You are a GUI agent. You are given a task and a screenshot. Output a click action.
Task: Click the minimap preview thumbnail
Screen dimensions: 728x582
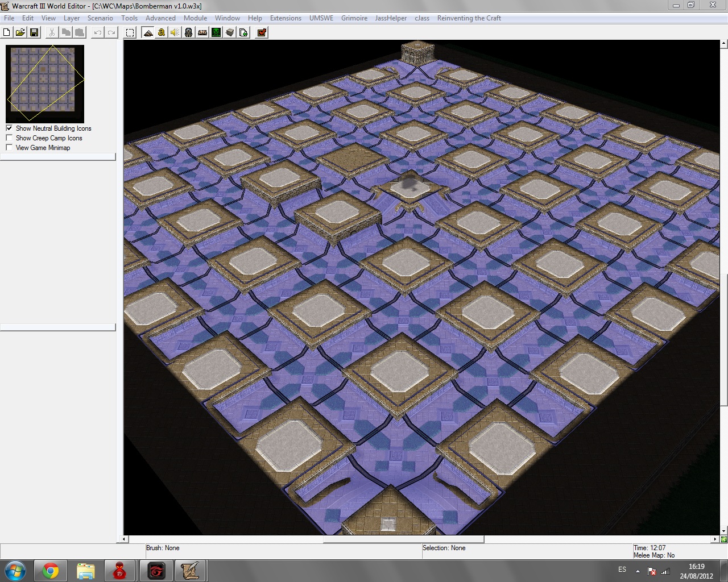45,84
